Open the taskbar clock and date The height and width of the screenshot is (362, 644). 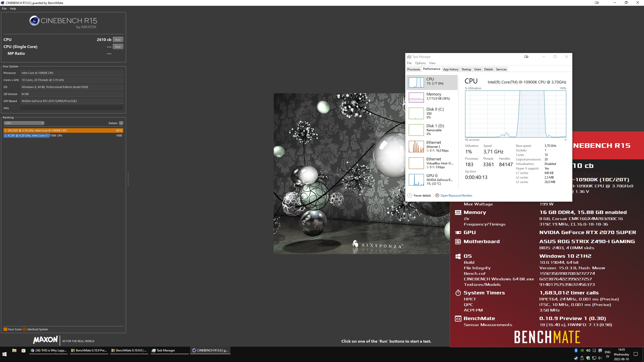coord(621,354)
